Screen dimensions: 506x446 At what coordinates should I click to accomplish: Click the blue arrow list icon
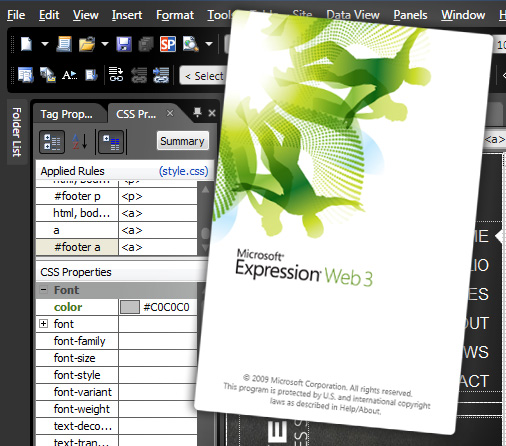point(161,75)
